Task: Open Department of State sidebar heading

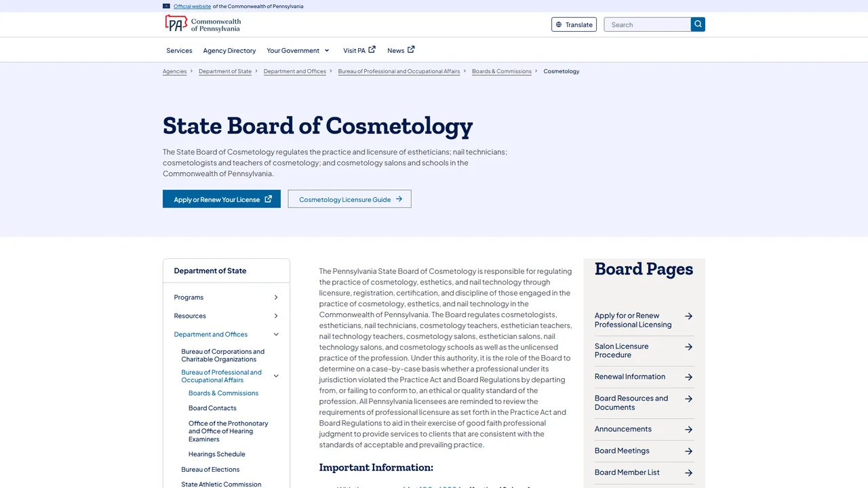Action: (210, 270)
